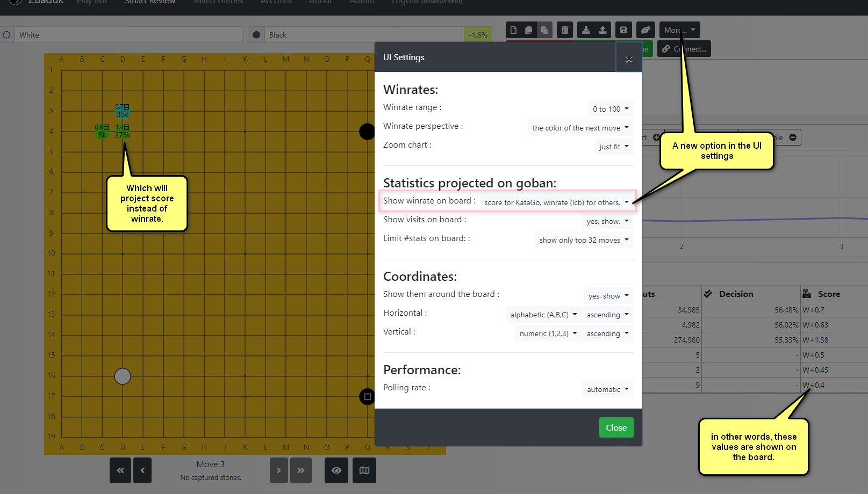Screen dimensions: 868x494
Task: Open the Limit stats on board dropdown
Action: click(584, 240)
